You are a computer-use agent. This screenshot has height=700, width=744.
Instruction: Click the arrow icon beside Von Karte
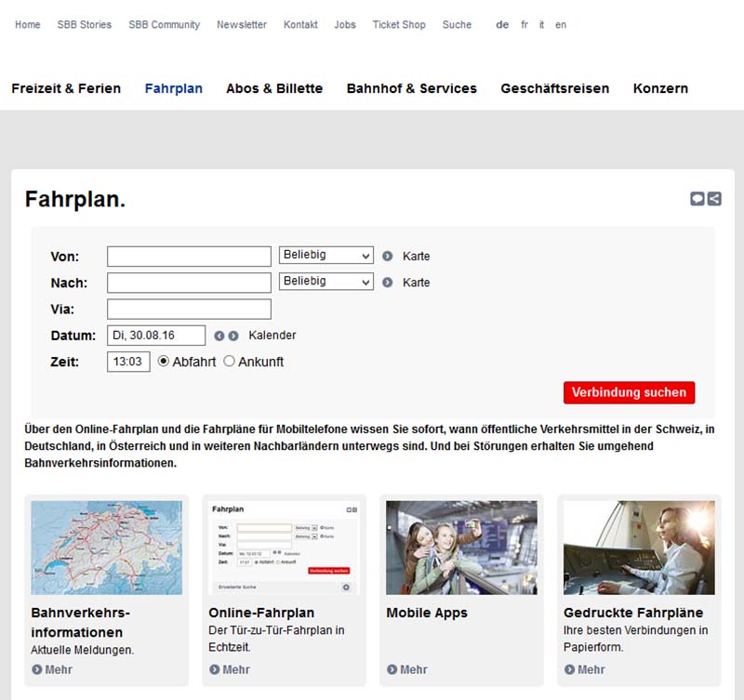tap(388, 256)
